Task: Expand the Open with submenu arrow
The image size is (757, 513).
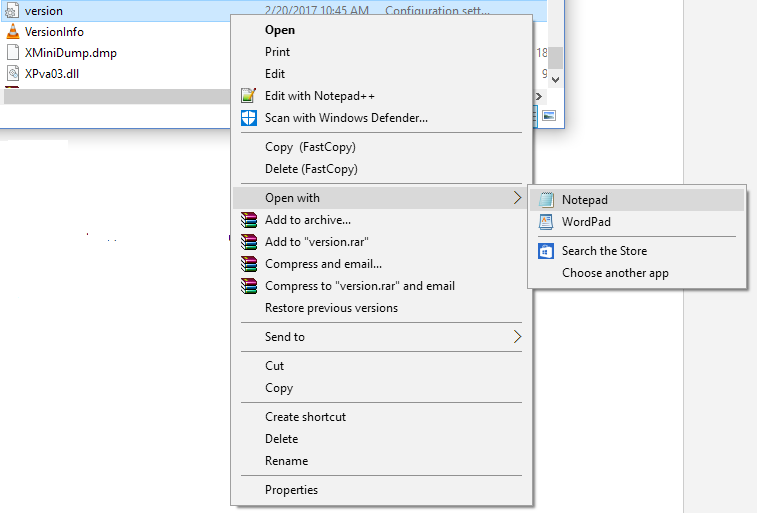Action: click(517, 198)
